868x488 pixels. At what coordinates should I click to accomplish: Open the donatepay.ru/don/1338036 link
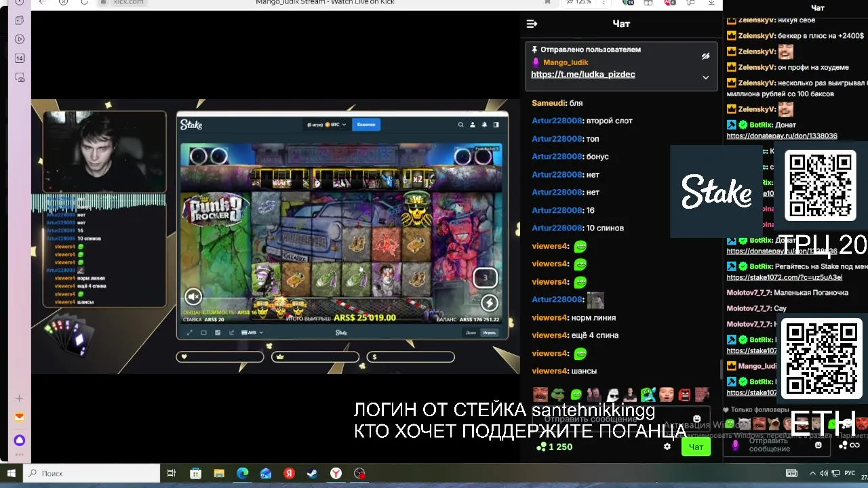tap(782, 136)
